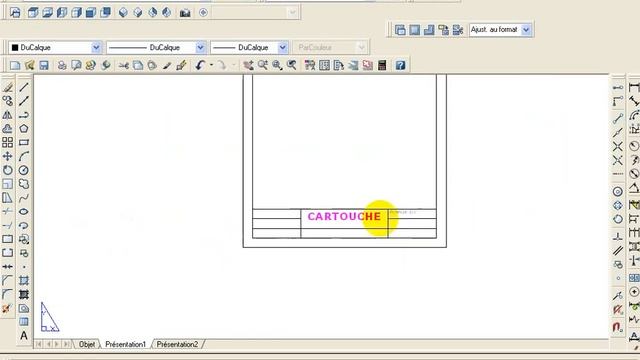The height and width of the screenshot is (360, 640).
Task: Select the Rotate modify tool
Action: pos(7,170)
